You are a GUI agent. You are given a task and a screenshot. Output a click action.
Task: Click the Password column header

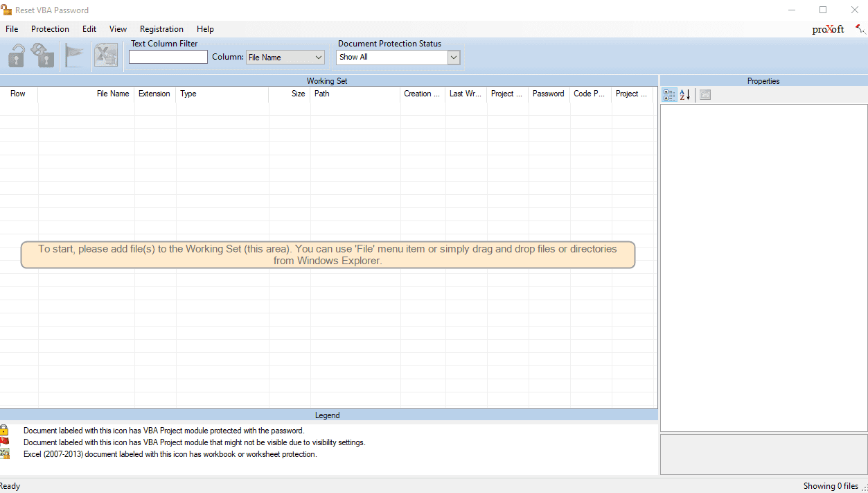(x=549, y=94)
